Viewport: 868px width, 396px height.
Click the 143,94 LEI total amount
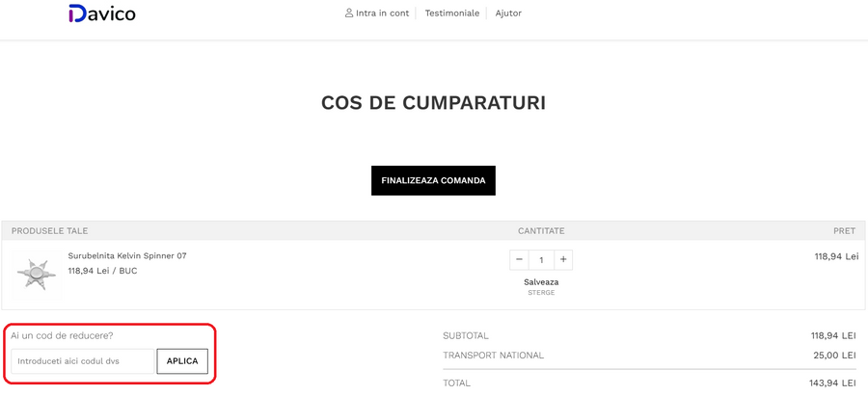(x=833, y=383)
